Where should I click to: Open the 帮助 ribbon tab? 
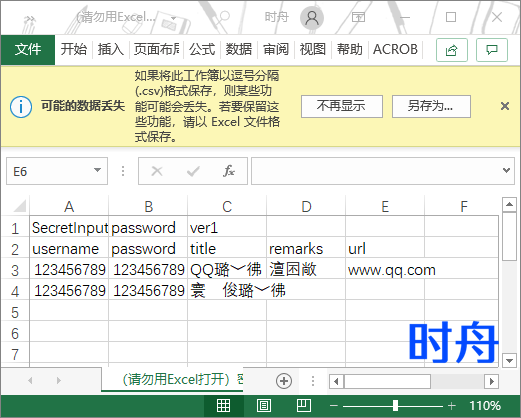(x=349, y=50)
